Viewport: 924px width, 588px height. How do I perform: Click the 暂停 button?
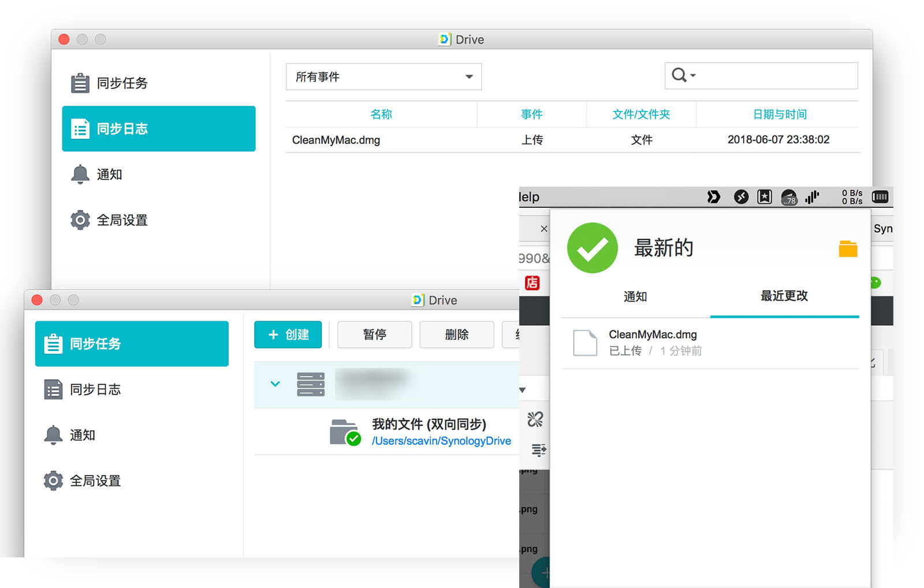(374, 334)
